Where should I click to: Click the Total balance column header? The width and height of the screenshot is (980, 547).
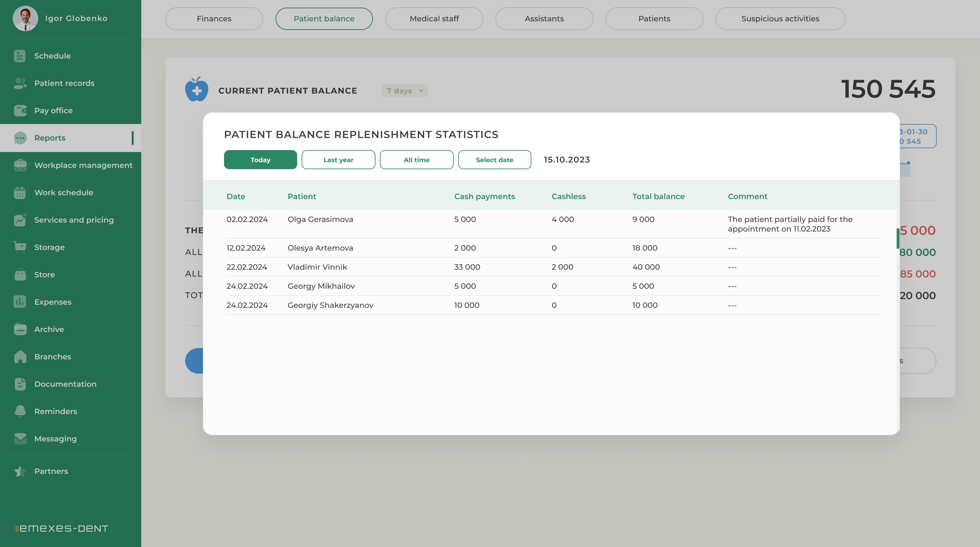pos(658,197)
